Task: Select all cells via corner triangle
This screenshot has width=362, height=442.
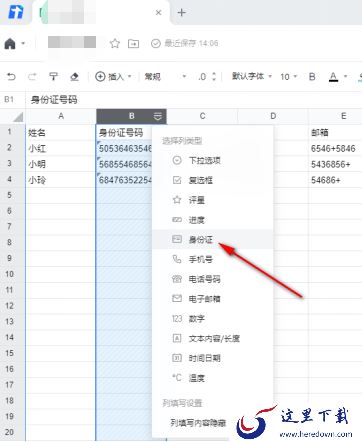Action: point(18,116)
